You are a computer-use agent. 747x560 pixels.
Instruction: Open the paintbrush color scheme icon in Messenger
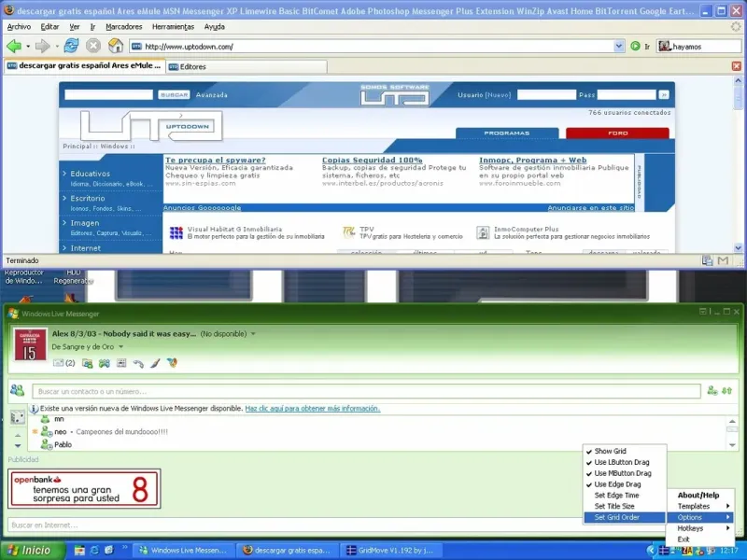tap(155, 363)
